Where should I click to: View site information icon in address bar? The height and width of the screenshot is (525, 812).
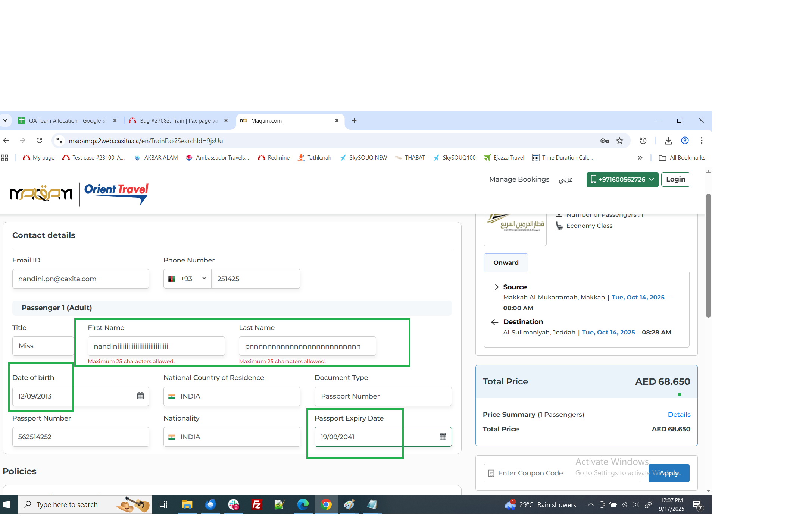[x=59, y=141]
